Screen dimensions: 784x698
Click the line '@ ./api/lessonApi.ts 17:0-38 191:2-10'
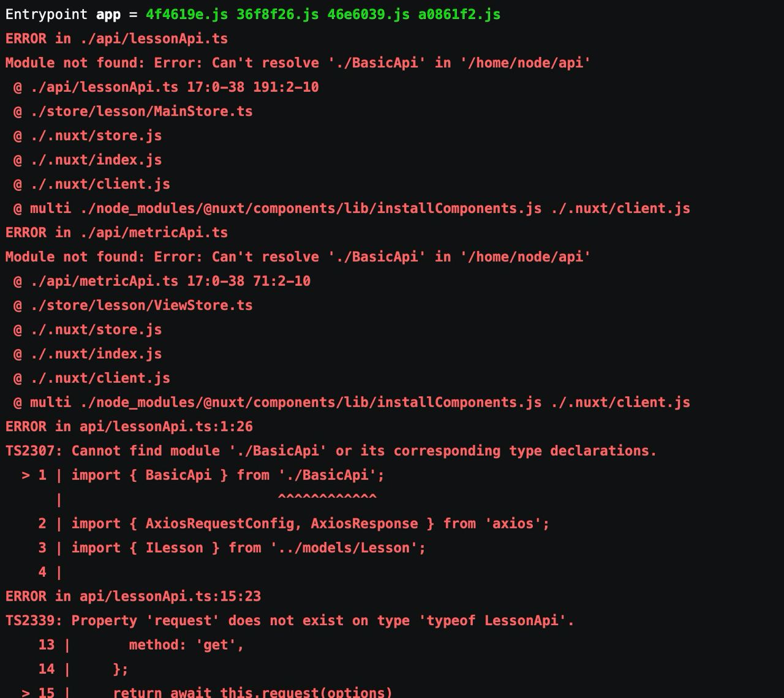(166, 87)
